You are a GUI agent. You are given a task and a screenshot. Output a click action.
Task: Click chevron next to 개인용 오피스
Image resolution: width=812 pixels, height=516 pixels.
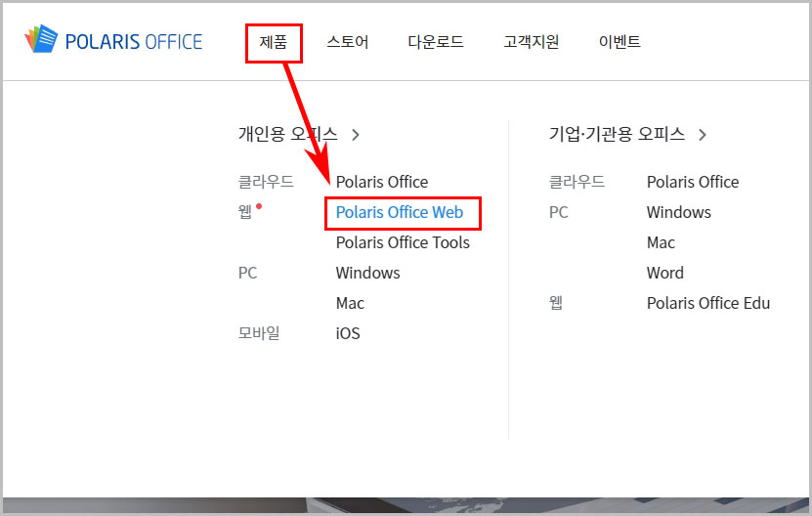356,135
